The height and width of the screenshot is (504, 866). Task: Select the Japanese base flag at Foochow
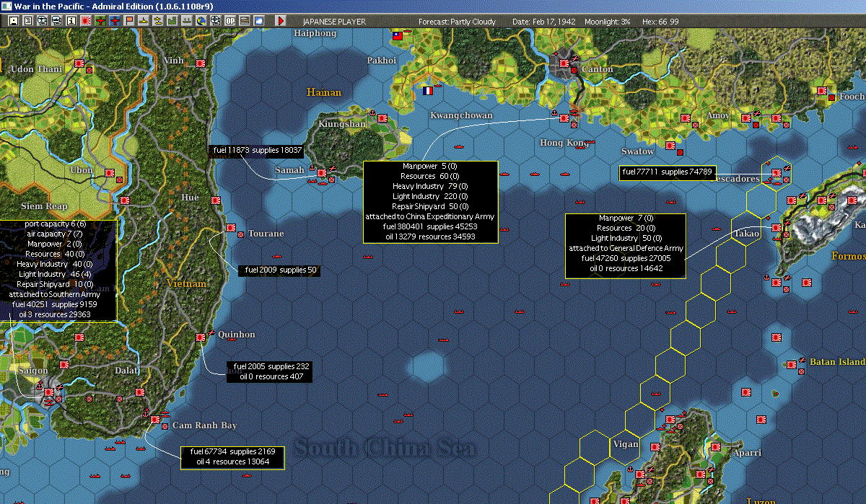click(821, 91)
